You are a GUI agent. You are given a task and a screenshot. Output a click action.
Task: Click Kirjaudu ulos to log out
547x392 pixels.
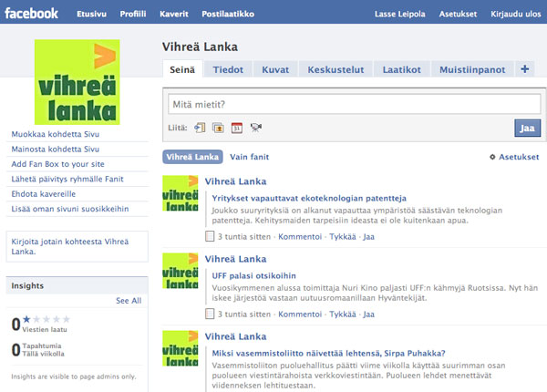[x=516, y=14]
